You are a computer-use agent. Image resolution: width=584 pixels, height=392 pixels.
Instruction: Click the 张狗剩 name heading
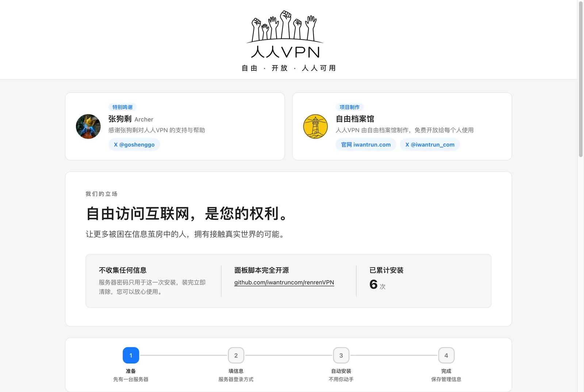pos(120,119)
